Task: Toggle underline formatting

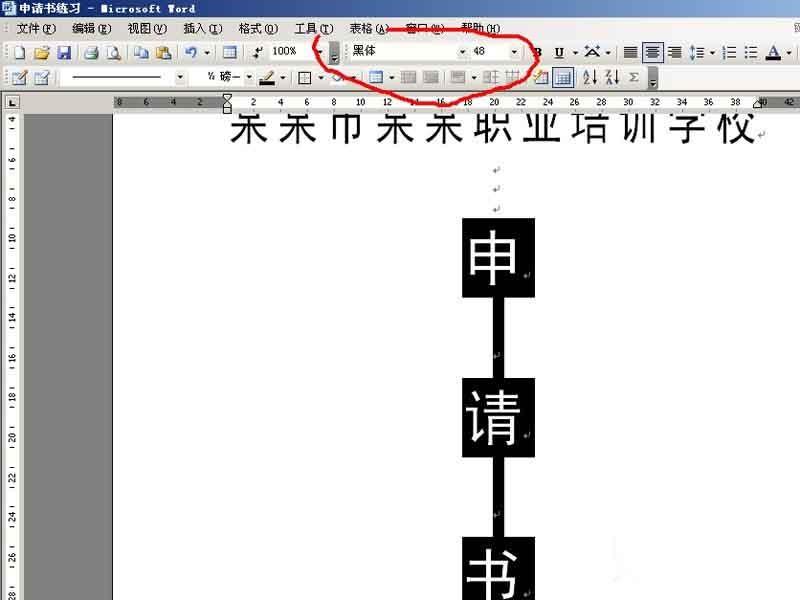Action: pyautogui.click(x=558, y=52)
